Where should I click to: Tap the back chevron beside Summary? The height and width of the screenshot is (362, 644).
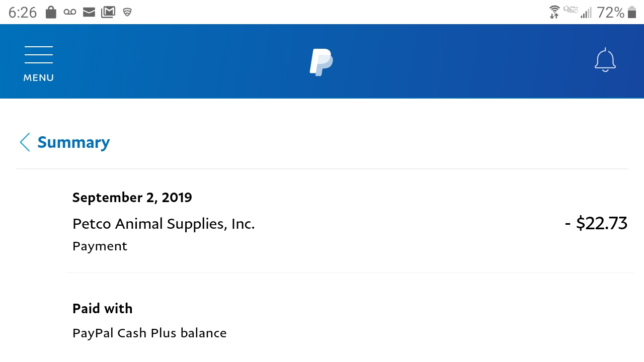(25, 142)
